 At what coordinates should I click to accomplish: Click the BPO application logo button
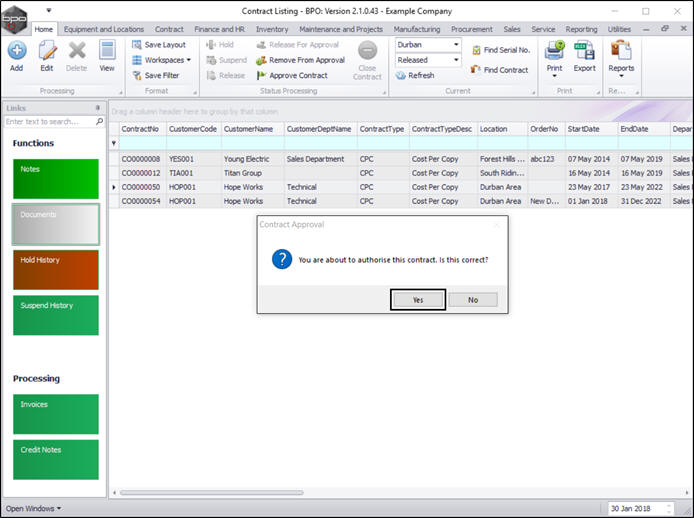pyautogui.click(x=14, y=19)
